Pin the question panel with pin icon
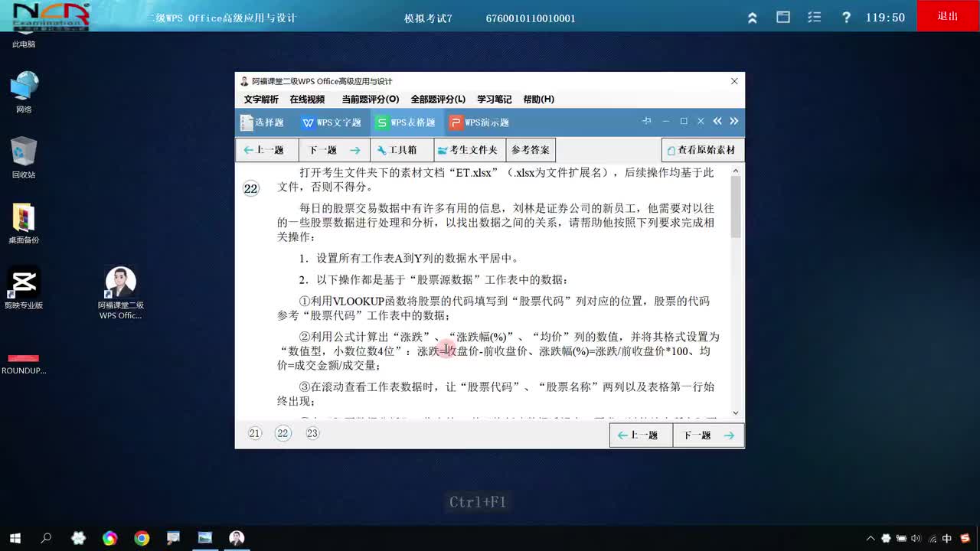 646,121
